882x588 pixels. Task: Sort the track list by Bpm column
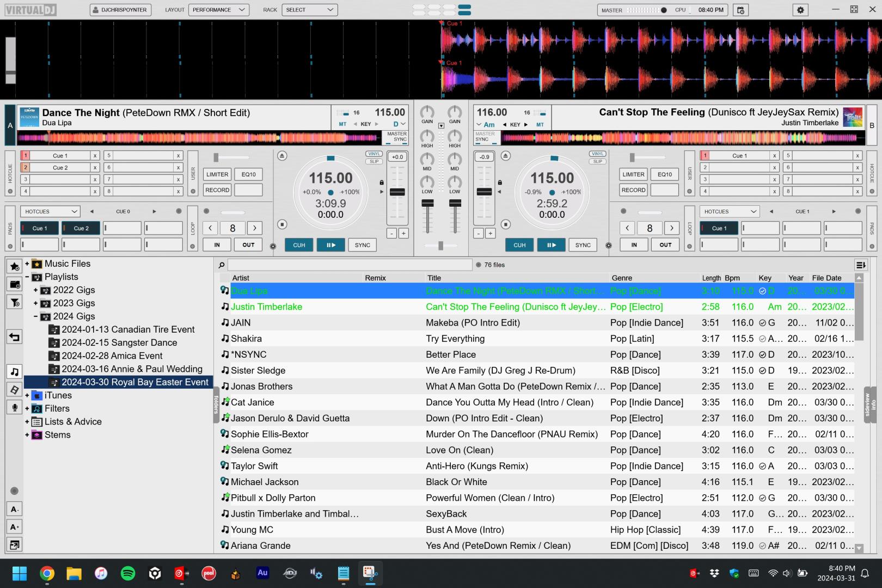tap(732, 278)
